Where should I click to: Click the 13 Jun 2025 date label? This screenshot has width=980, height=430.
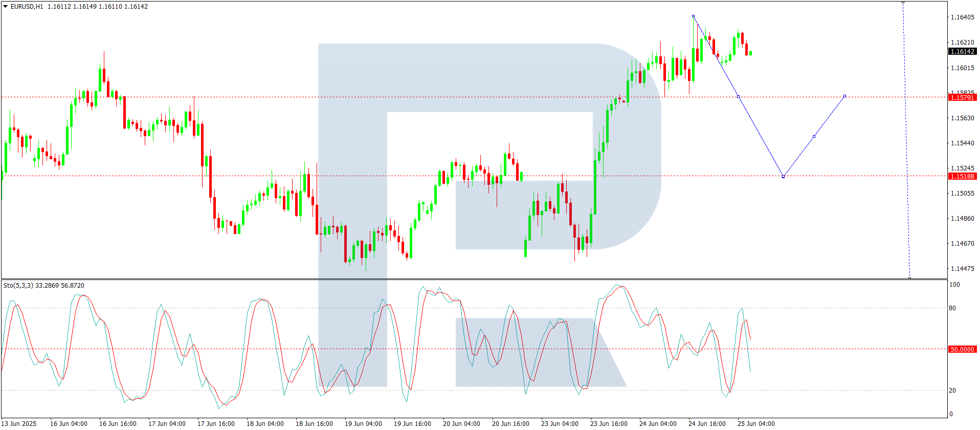coord(19,424)
